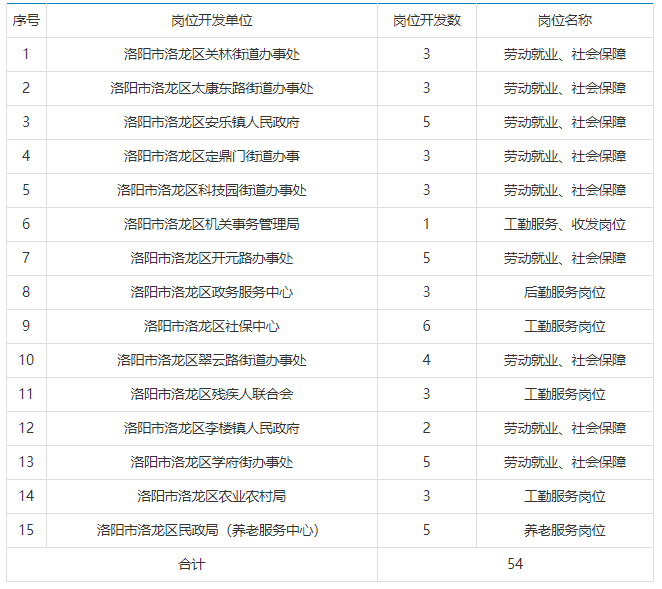
Task: Click 劳动就业、社会保障 in the 关林街道 row
Action: tap(565, 54)
